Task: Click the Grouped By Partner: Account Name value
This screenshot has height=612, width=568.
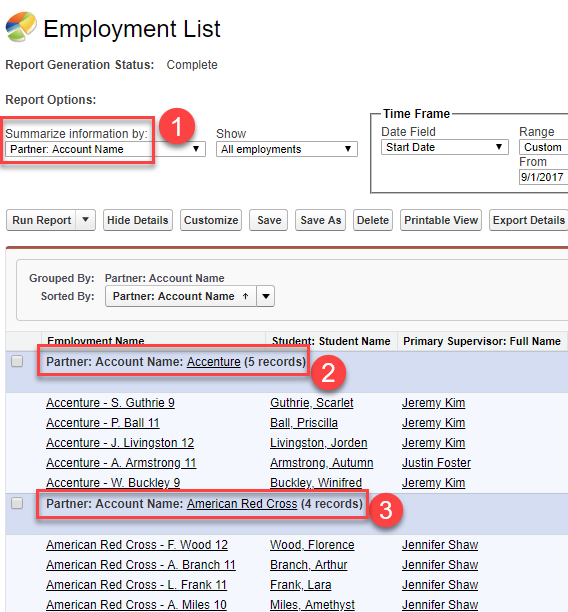Action: click(164, 278)
